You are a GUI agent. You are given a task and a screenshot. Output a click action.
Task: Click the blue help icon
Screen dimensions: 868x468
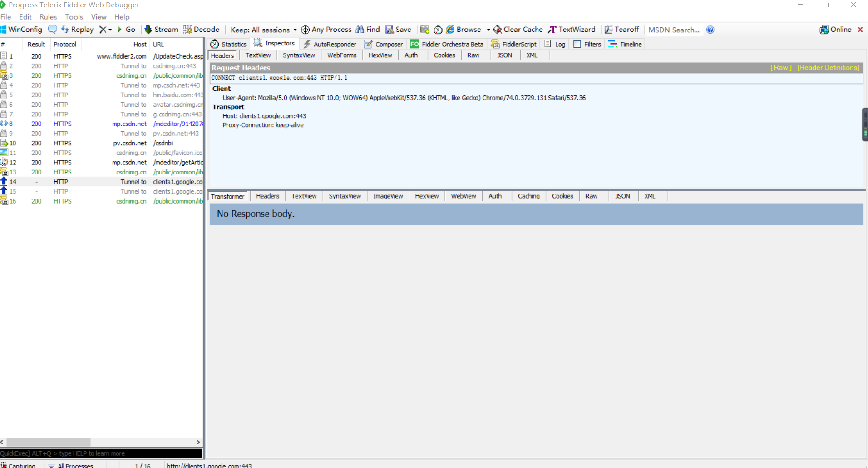point(710,30)
